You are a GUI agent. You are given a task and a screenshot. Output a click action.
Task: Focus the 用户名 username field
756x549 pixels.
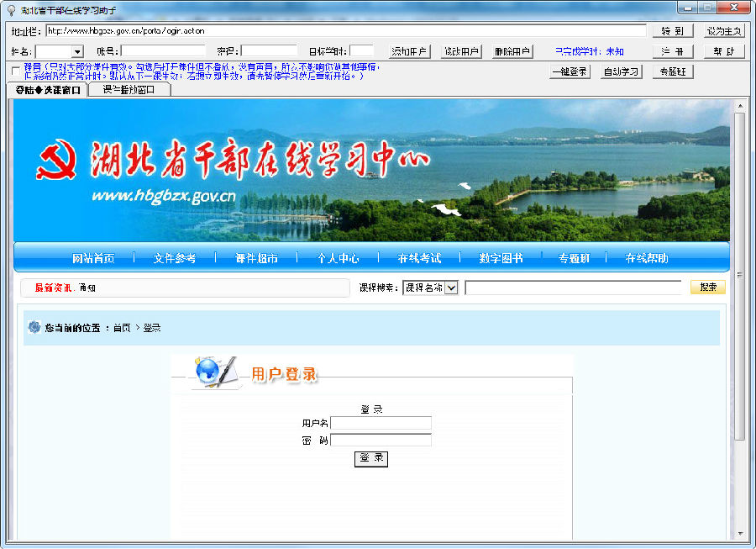click(x=381, y=423)
